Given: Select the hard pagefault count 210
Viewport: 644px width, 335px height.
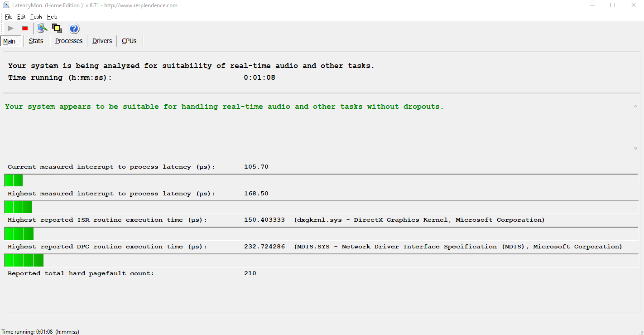Looking at the screenshot, I should [250, 273].
